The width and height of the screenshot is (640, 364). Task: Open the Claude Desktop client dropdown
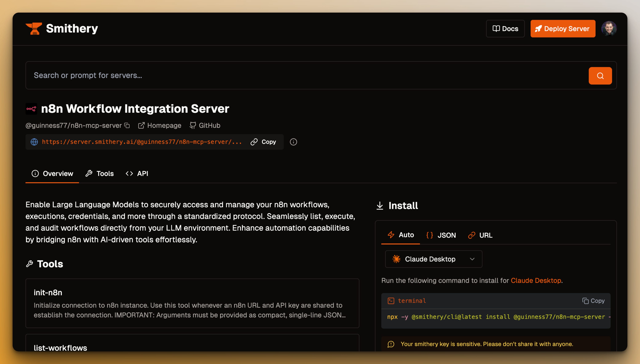click(430, 259)
